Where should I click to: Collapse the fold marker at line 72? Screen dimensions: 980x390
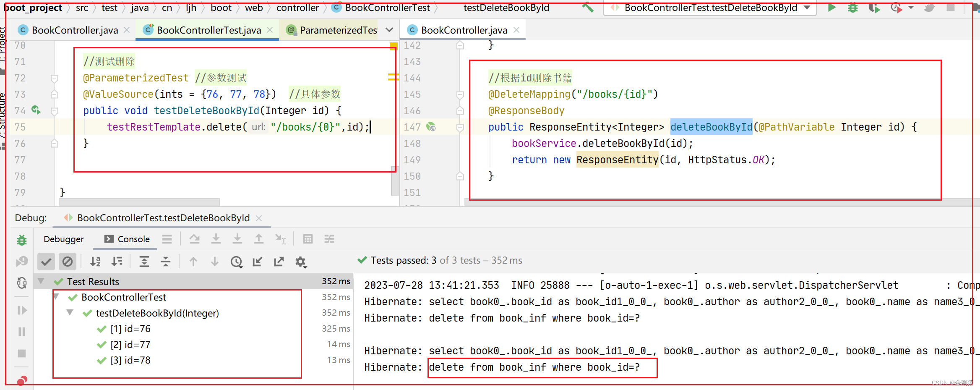[55, 78]
